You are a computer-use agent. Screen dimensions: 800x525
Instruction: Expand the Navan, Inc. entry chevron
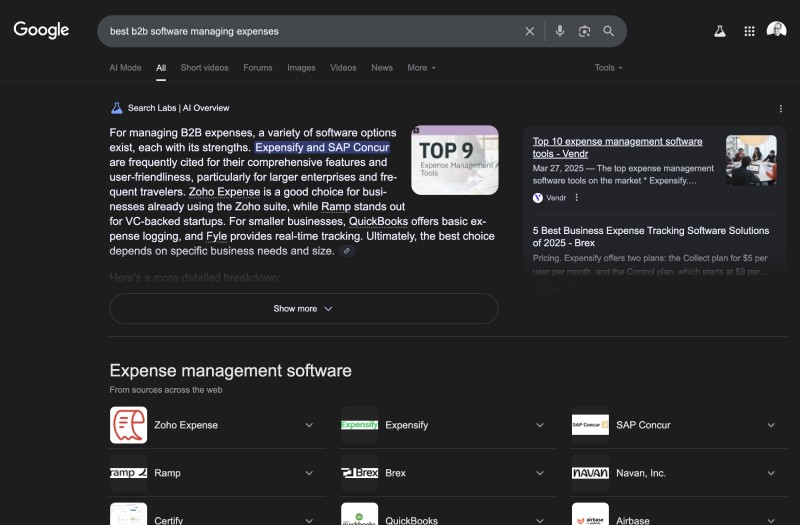click(771, 473)
